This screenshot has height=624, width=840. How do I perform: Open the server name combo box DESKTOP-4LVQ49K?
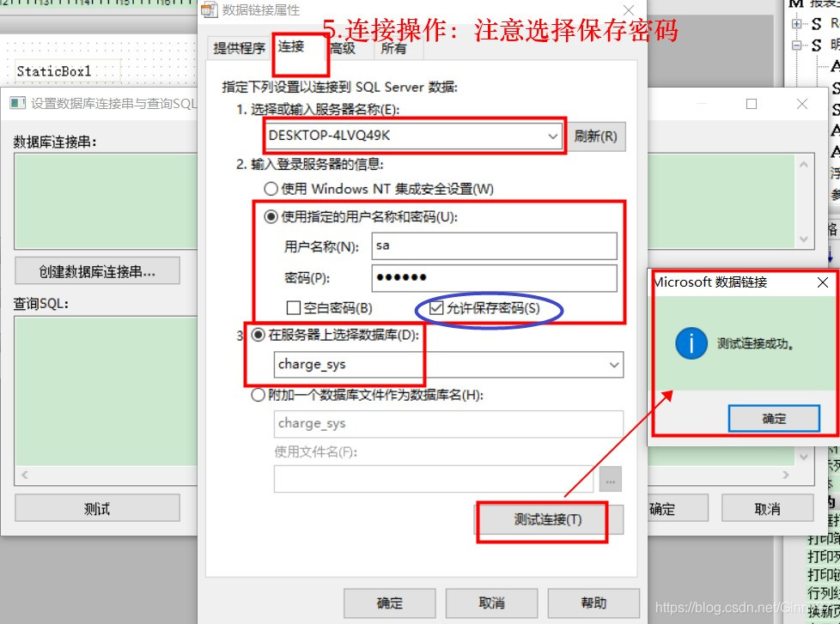(x=413, y=136)
